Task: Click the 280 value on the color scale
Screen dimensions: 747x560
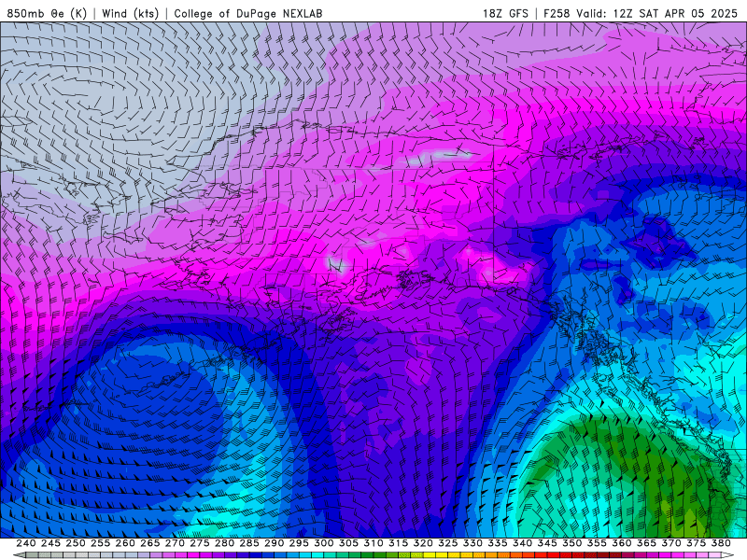Action: pyautogui.click(x=224, y=543)
